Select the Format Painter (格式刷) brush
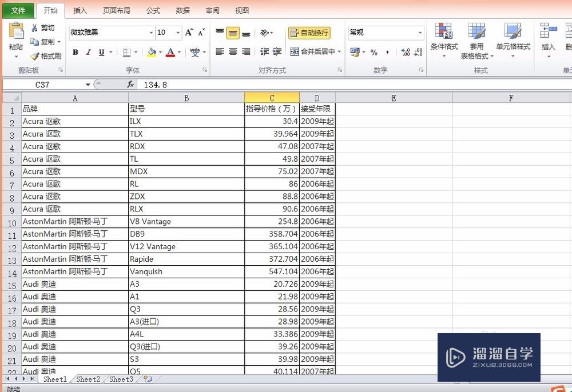Screen dimensions: 572x392 [x=35, y=56]
